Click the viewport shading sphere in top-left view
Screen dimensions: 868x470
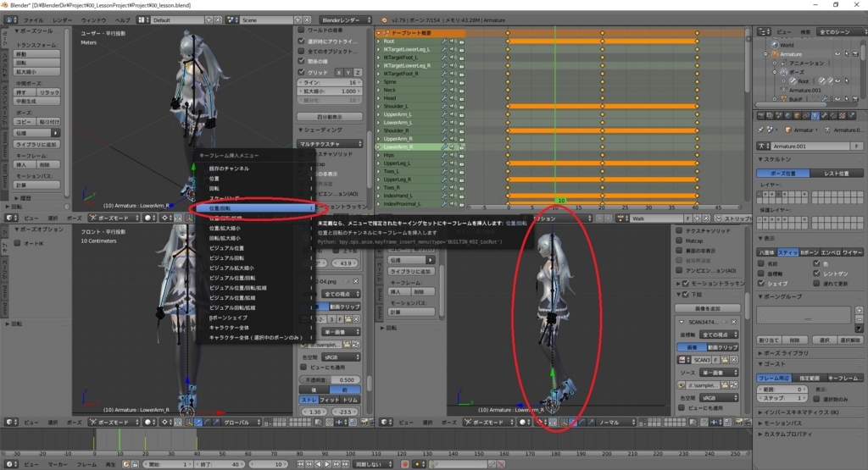(149, 218)
